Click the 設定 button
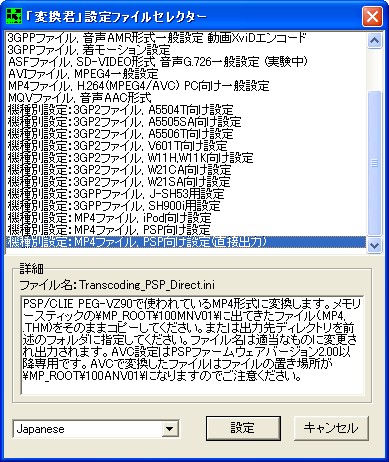Image resolution: width=389 pixels, height=462 pixels. 243,428
